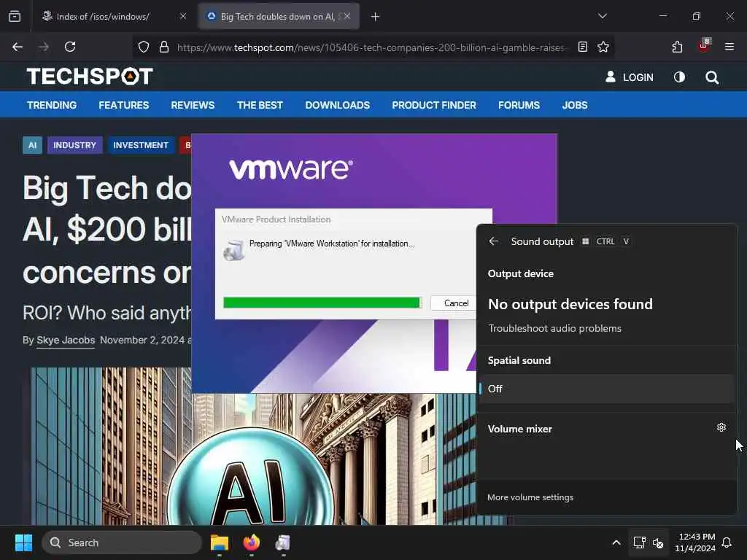
Task: Click the Firefox View icon in tab bar
Action: 15,17
